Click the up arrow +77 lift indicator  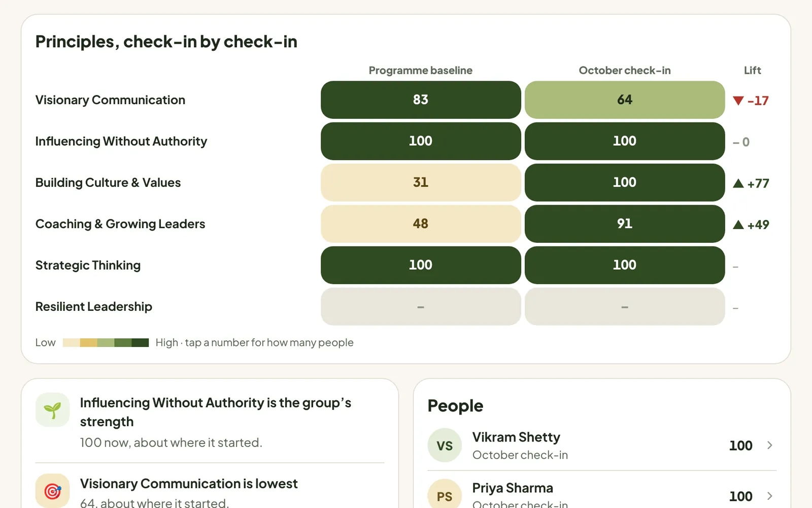pyautogui.click(x=751, y=183)
